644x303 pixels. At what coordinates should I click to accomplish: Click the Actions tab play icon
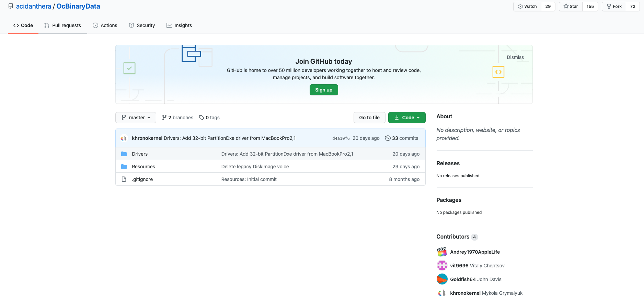pos(95,25)
